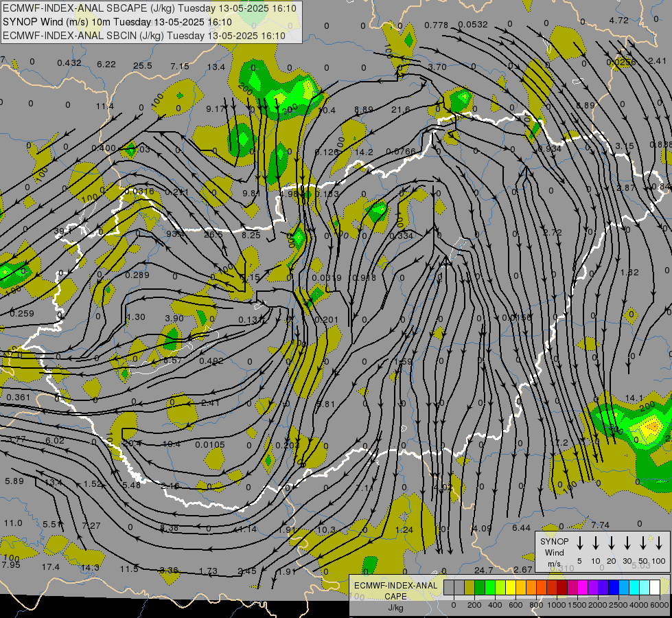Click the 4.72 value in top right

tap(619, 20)
